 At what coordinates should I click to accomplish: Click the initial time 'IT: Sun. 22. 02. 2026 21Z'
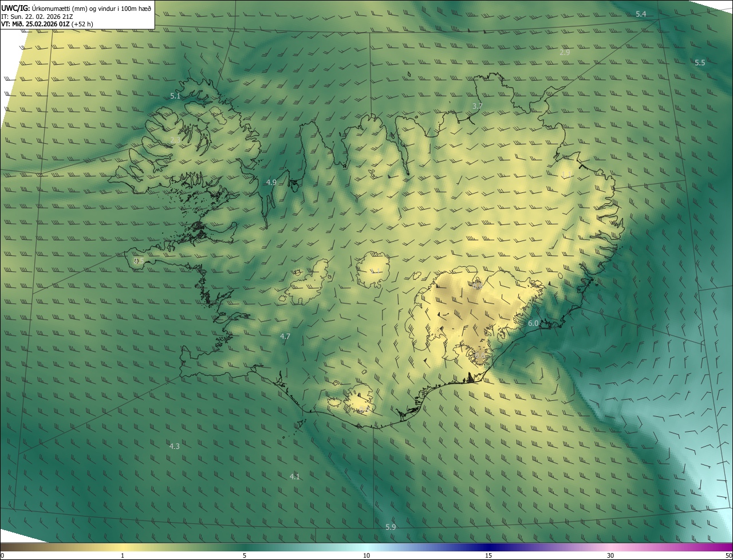point(37,16)
